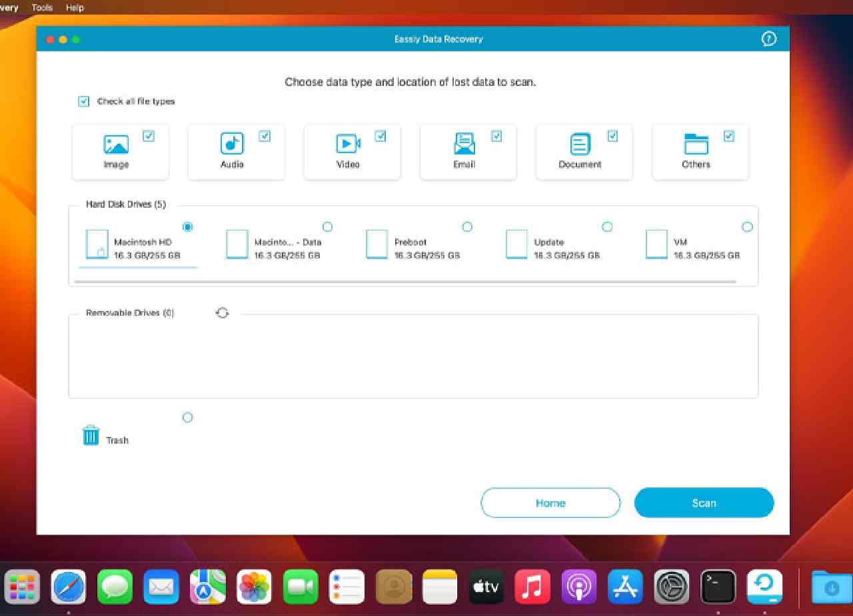Uncheck the Audio file type checkbox
Screen dimensions: 853x616
coord(265,136)
